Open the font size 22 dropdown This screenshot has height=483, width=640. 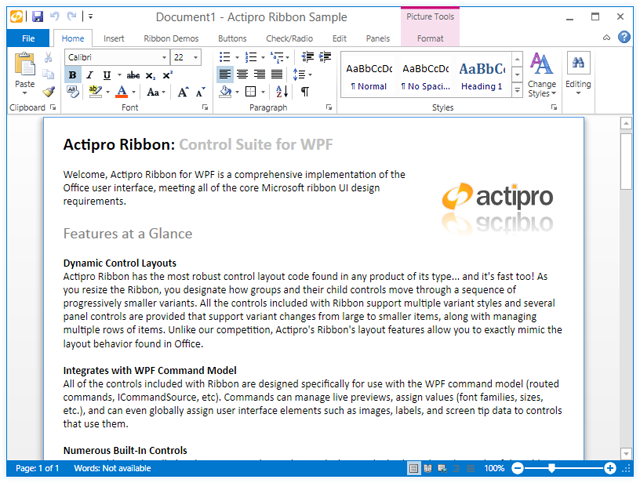[196, 58]
